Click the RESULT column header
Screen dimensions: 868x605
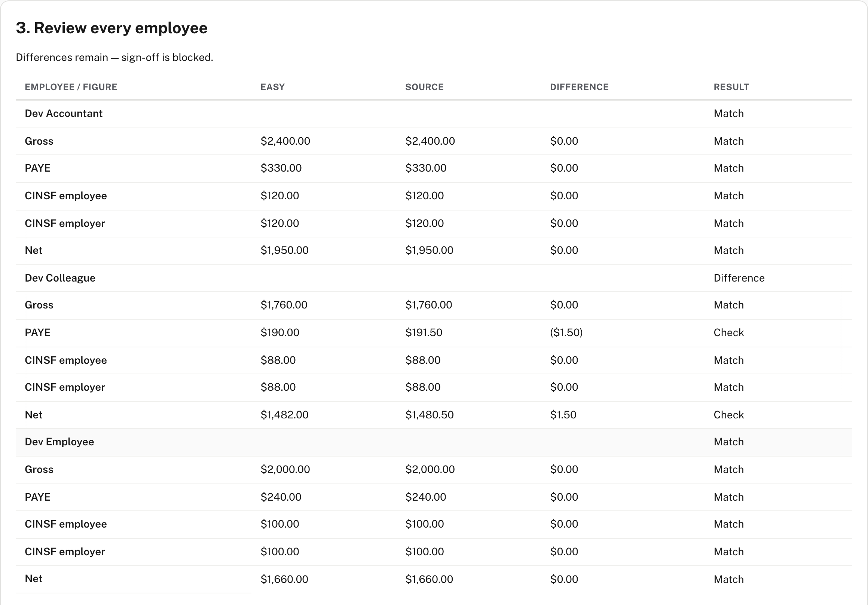(x=731, y=87)
